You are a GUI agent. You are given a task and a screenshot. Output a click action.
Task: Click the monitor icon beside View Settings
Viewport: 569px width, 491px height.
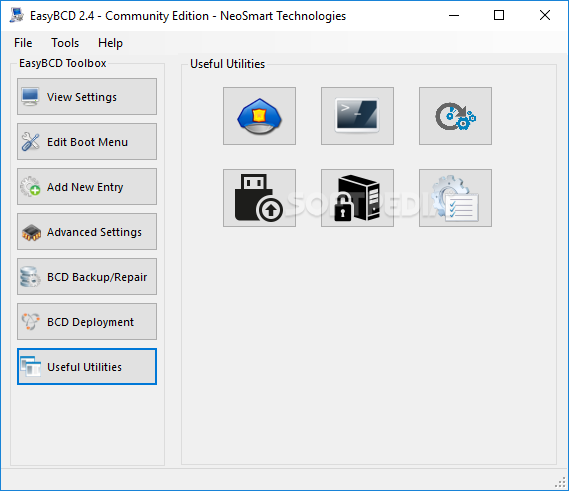tap(30, 97)
